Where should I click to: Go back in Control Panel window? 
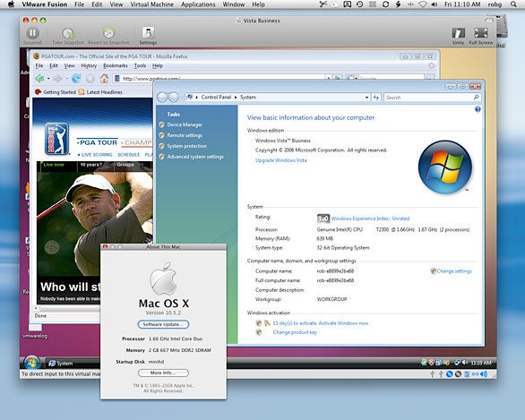[162, 97]
